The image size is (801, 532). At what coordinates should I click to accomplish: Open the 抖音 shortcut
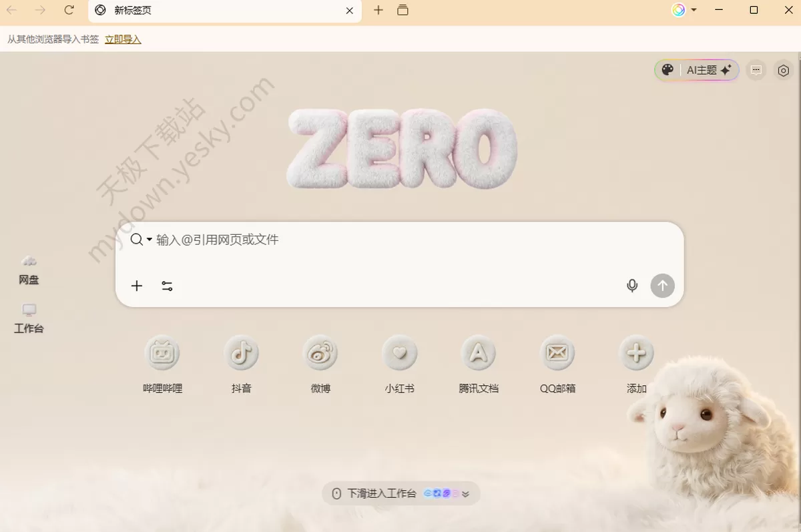point(241,364)
